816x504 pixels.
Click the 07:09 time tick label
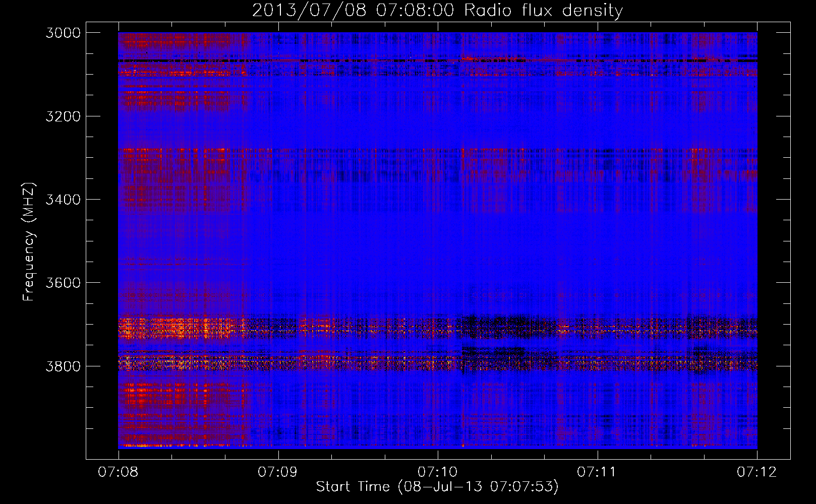tap(278, 472)
